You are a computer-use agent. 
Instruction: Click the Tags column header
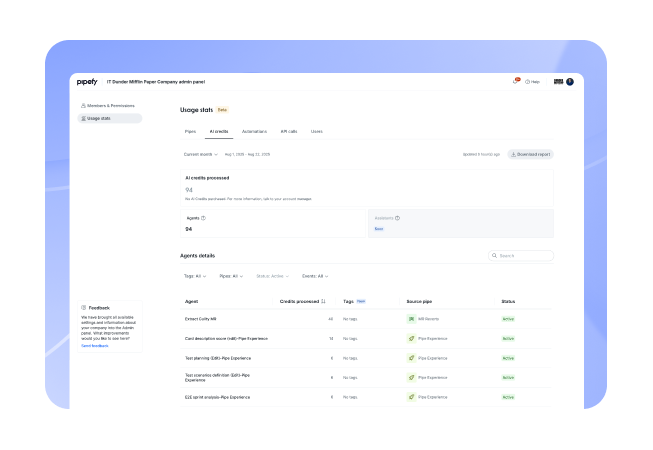point(348,301)
